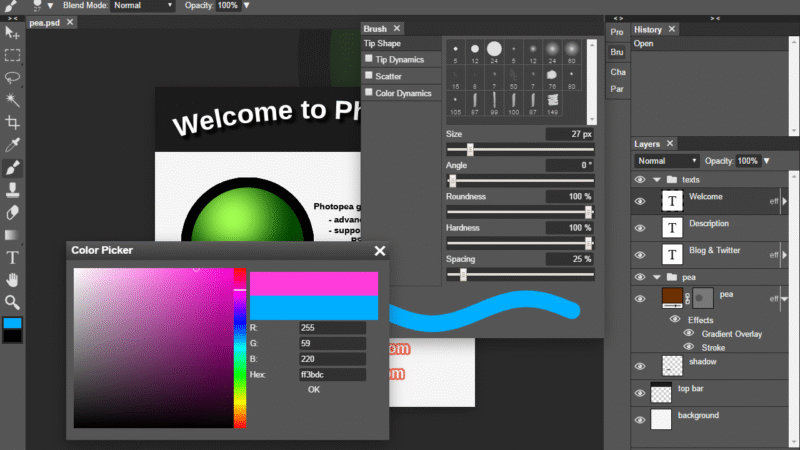The width and height of the screenshot is (800, 450).
Task: Enable the Tip Dynamics checkbox
Action: [369, 59]
